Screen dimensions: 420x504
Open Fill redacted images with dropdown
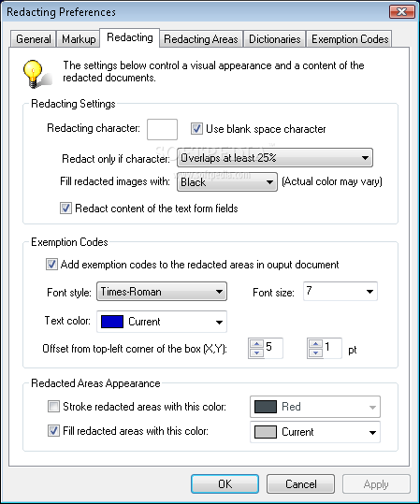point(227,182)
